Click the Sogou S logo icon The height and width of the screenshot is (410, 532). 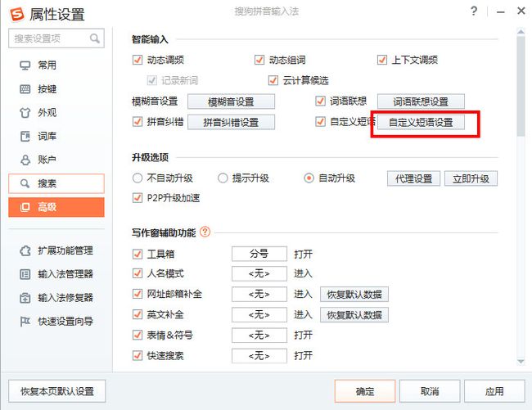(x=17, y=14)
